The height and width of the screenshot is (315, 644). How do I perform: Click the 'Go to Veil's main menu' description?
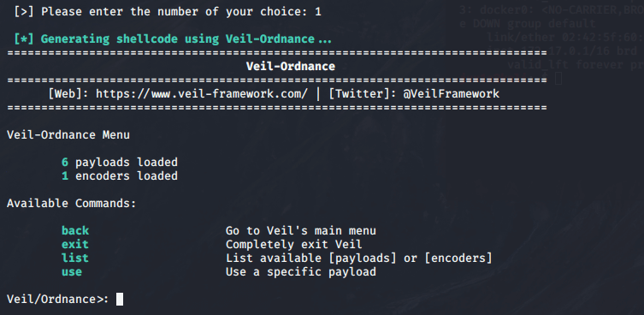[301, 231]
